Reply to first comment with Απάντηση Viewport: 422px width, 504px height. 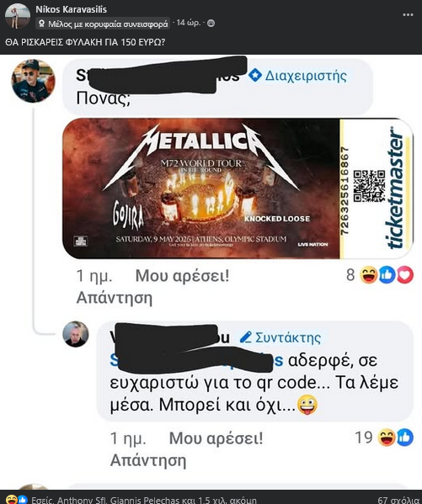(115, 298)
